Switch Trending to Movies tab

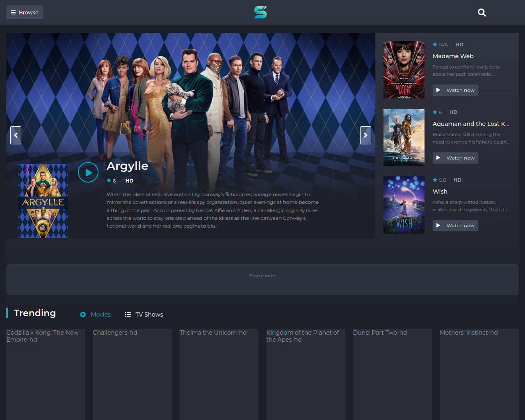pos(95,315)
